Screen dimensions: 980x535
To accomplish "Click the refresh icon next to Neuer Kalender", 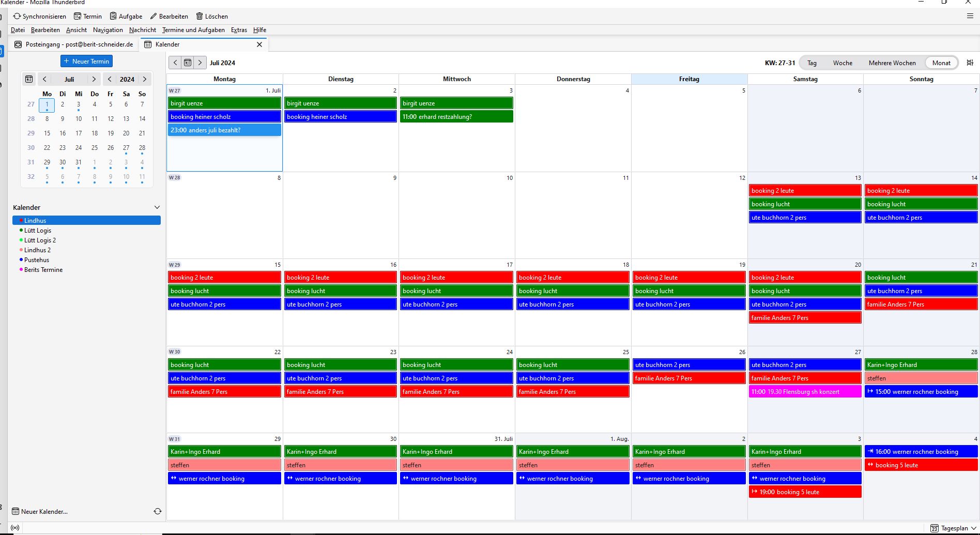I will point(158,511).
